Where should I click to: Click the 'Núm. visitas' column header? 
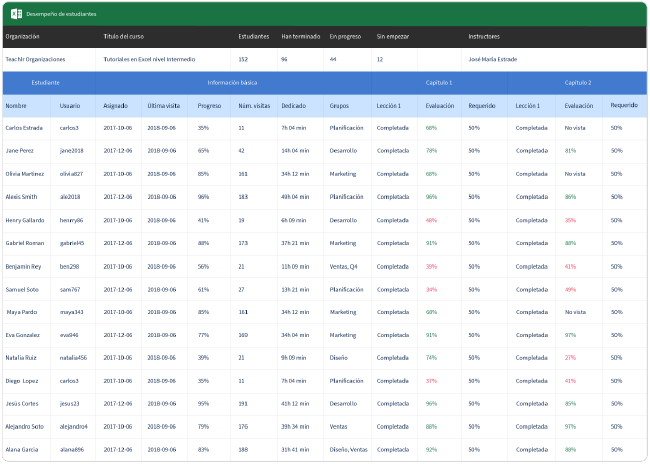click(x=254, y=106)
